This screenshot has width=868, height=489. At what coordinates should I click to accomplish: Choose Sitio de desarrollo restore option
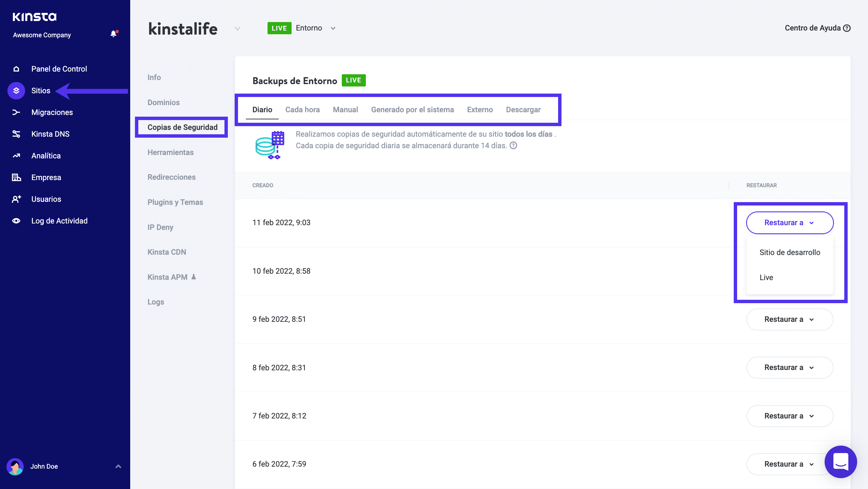(789, 252)
